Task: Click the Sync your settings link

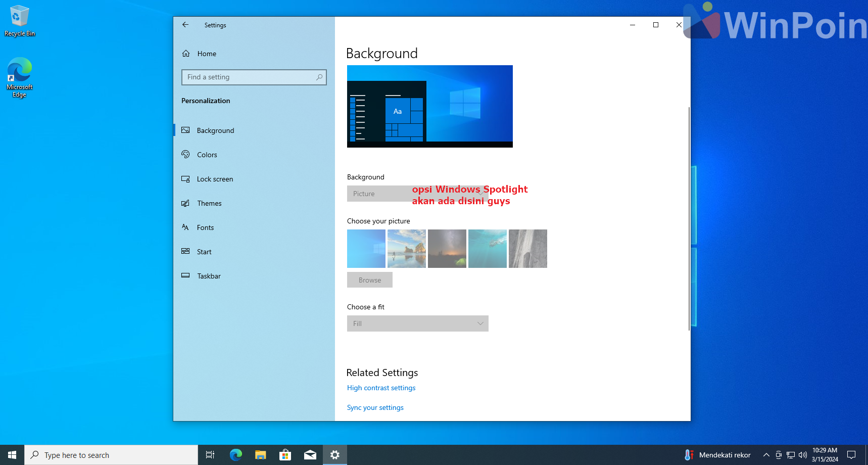Action: pyautogui.click(x=375, y=407)
